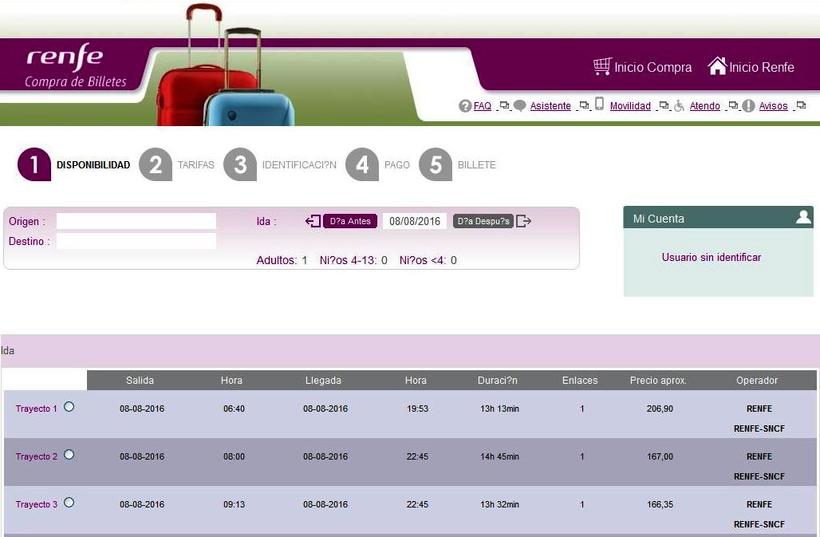The image size is (820, 537).
Task: Click departure time 06:40
Action: pyautogui.click(x=234, y=408)
